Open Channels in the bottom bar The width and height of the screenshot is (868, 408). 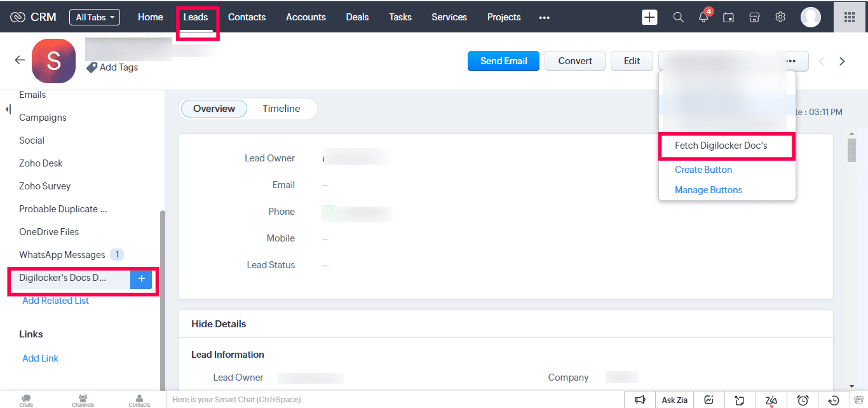[x=83, y=400]
